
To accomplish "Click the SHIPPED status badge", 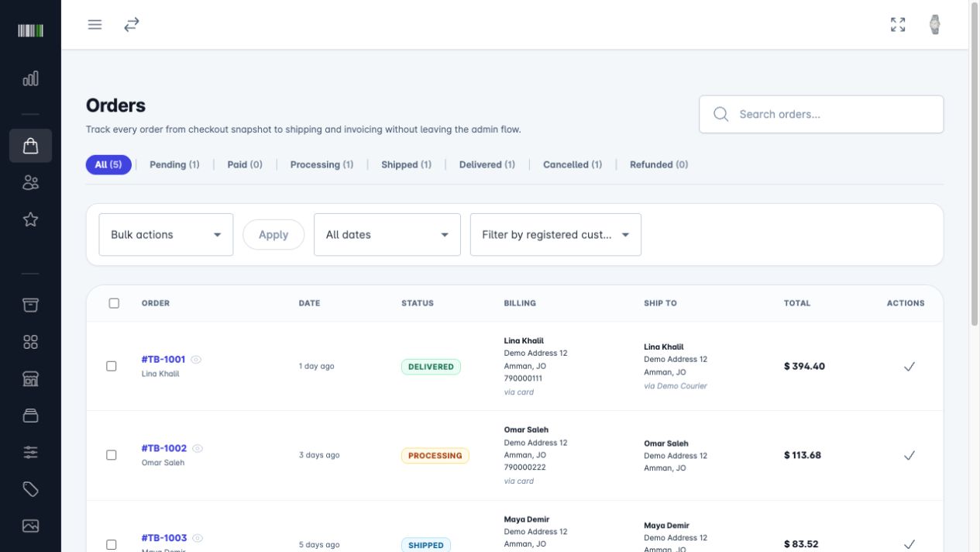I will click(426, 545).
